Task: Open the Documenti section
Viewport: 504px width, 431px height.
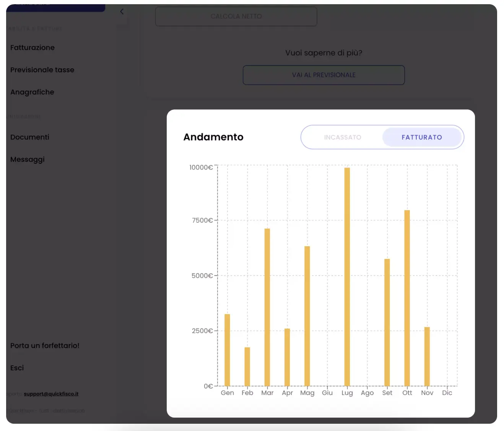Action: click(29, 137)
